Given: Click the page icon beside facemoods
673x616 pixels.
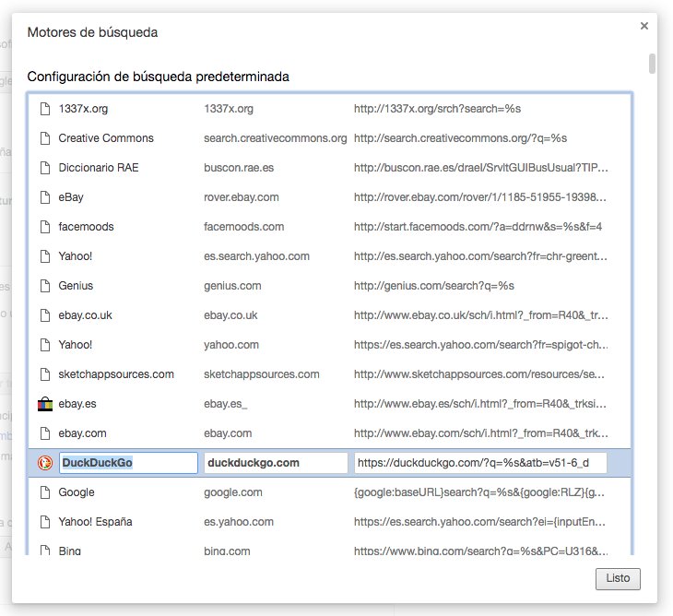Looking at the screenshot, I should coord(45,227).
